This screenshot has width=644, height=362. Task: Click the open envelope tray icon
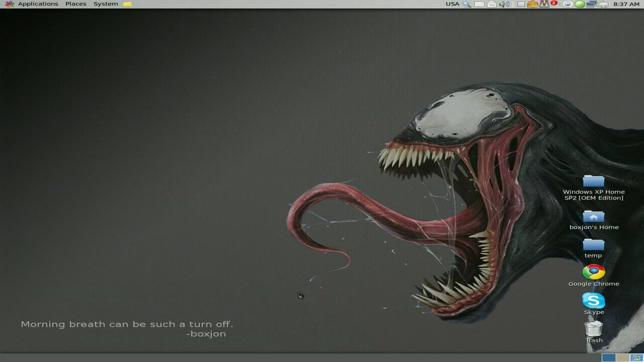pyautogui.click(x=492, y=4)
